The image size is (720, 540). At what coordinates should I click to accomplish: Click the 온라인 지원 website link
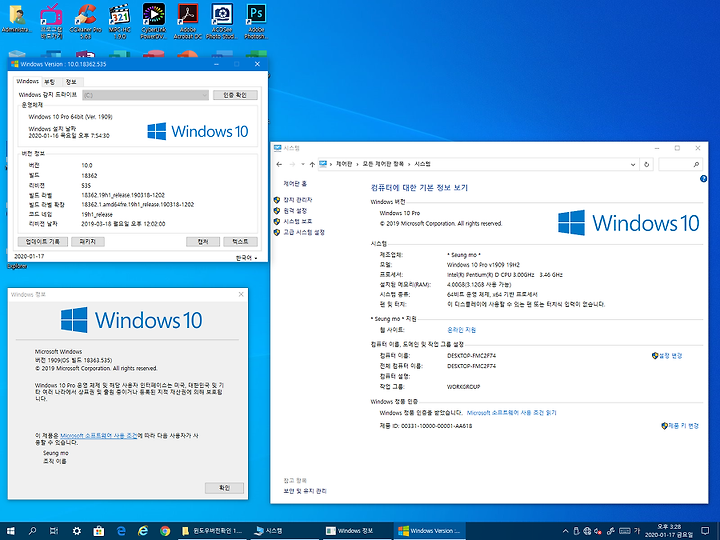point(461,330)
